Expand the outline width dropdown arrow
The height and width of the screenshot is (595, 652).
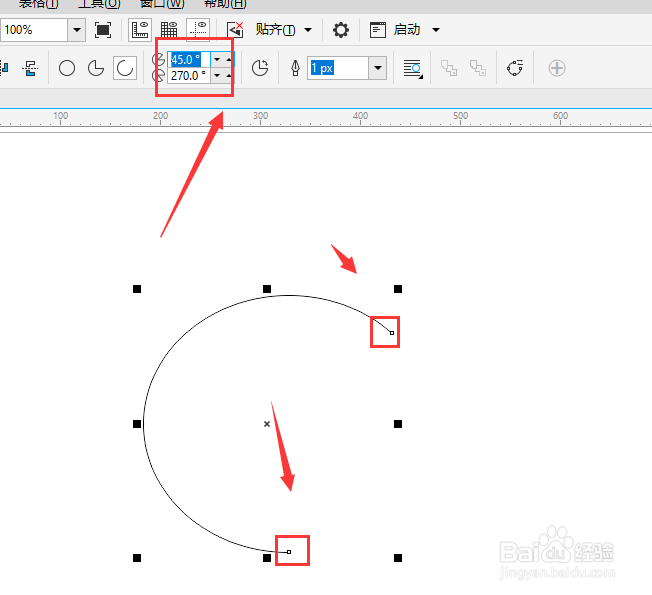point(378,68)
